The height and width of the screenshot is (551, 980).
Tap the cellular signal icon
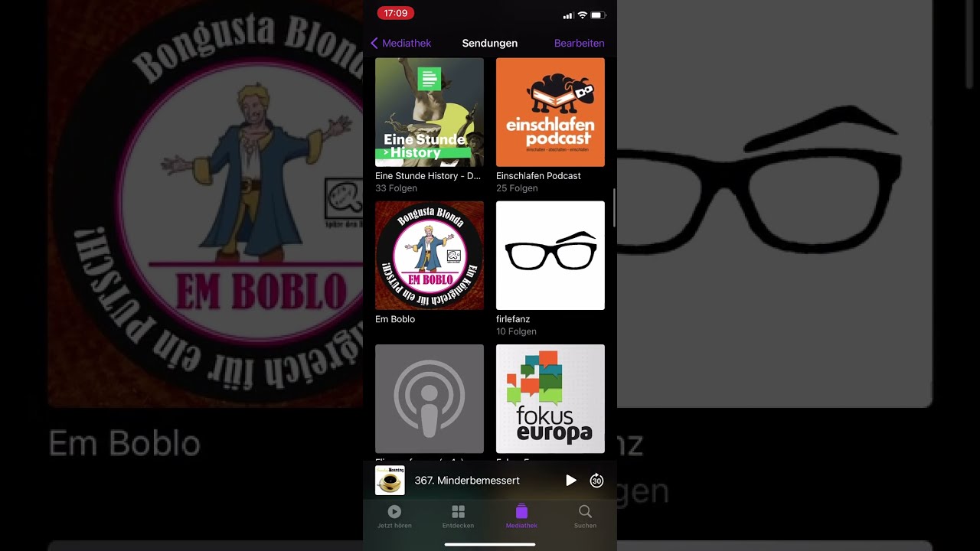coord(568,15)
